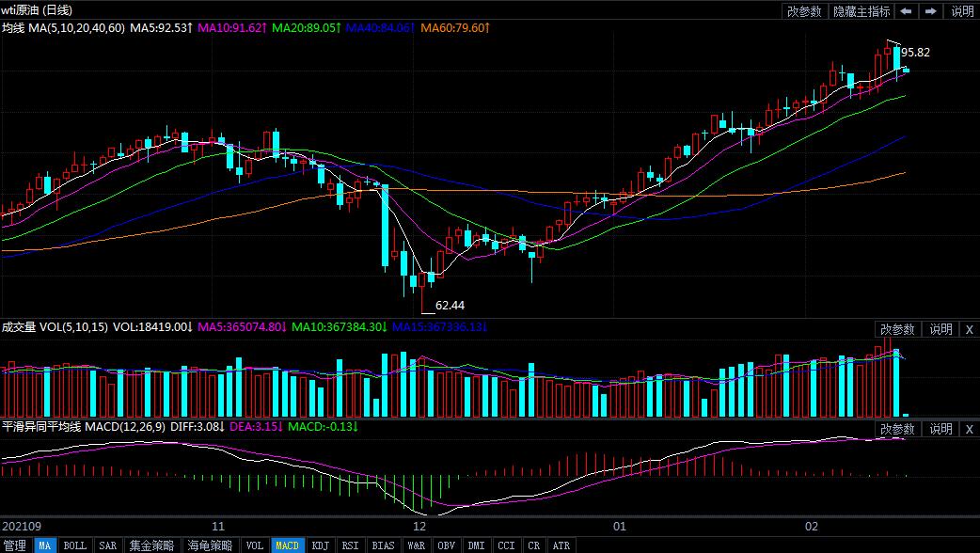
Task: Open the 管理 management menu
Action: (x=15, y=545)
